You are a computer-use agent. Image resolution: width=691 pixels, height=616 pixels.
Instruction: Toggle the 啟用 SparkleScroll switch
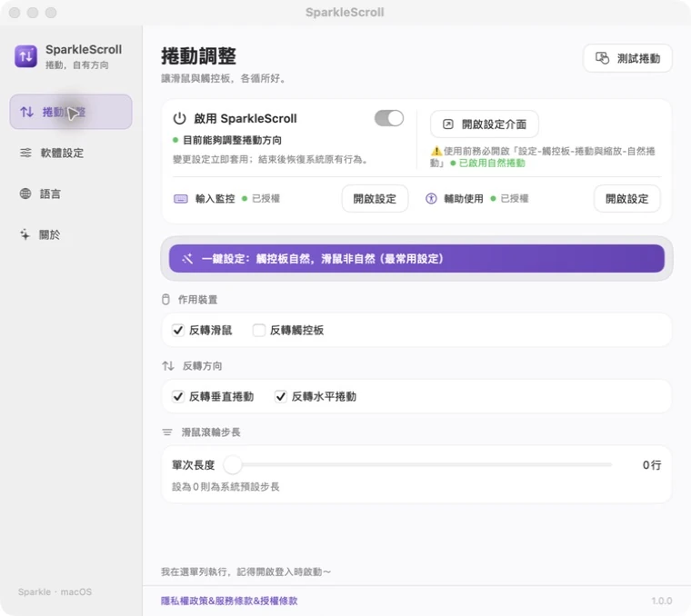[389, 118]
